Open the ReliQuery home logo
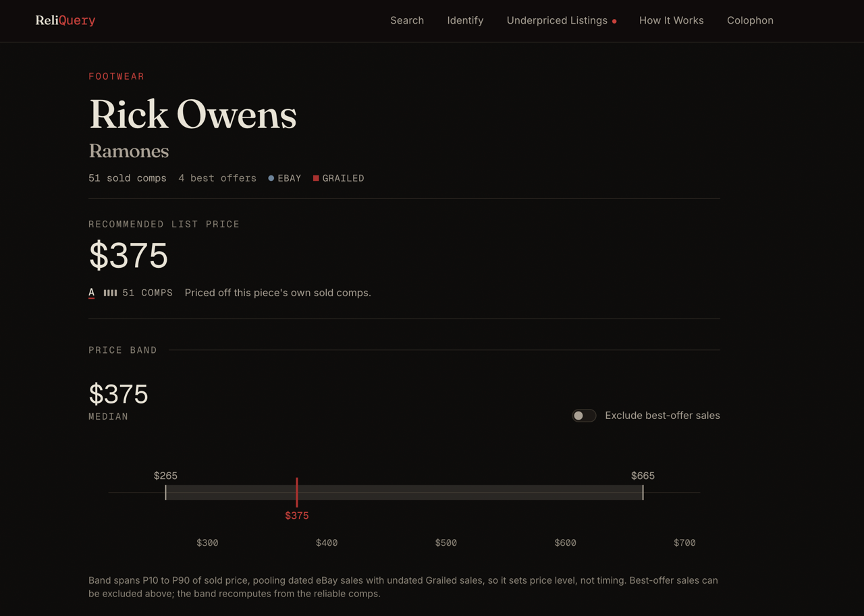The width and height of the screenshot is (864, 616). pos(65,20)
